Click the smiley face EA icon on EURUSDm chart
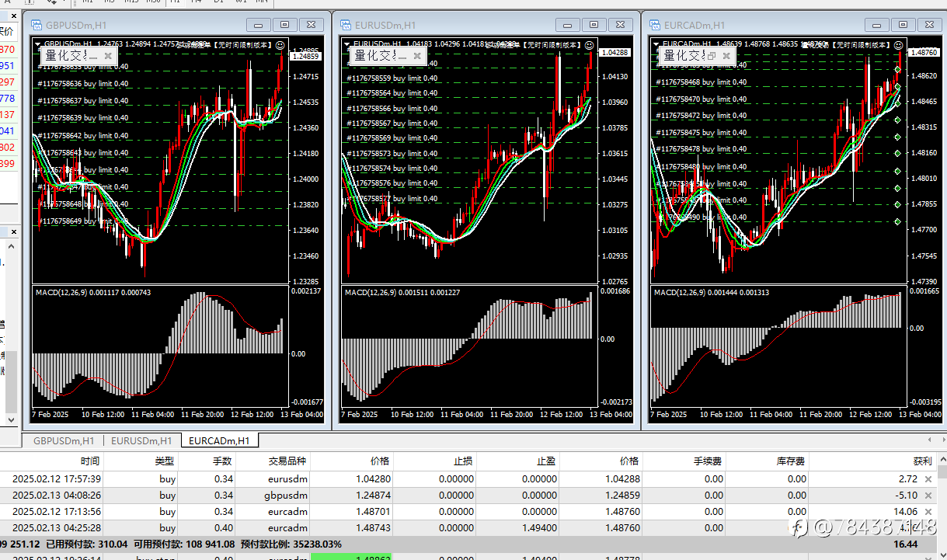947x560 pixels. [x=590, y=45]
